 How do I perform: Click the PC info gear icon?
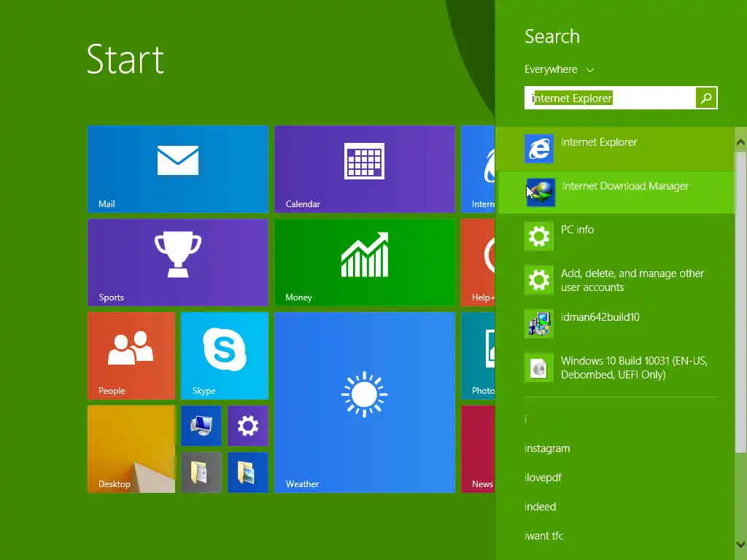pos(539,236)
